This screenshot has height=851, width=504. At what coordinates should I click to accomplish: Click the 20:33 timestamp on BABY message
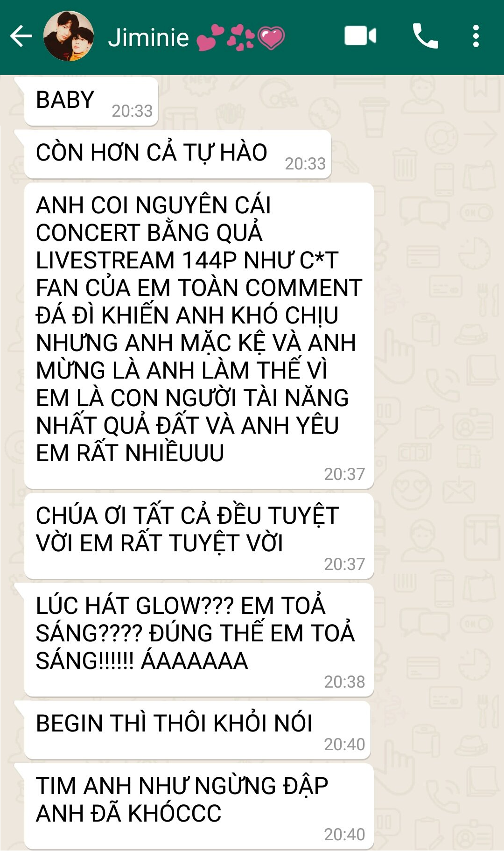click(x=132, y=111)
